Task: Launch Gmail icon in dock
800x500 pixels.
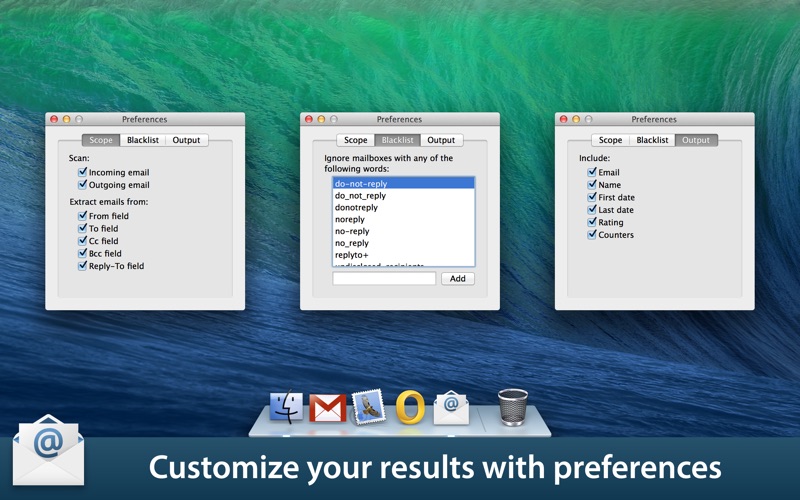Action: tap(328, 408)
